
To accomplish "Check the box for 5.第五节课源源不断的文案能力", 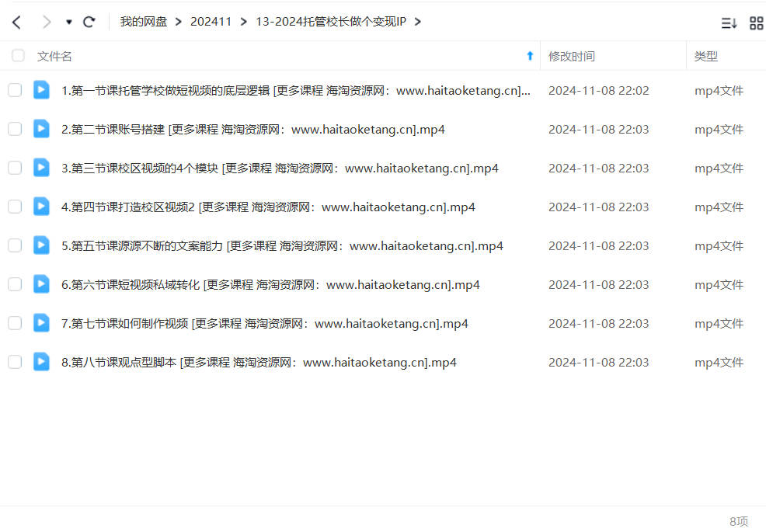I will [x=15, y=245].
